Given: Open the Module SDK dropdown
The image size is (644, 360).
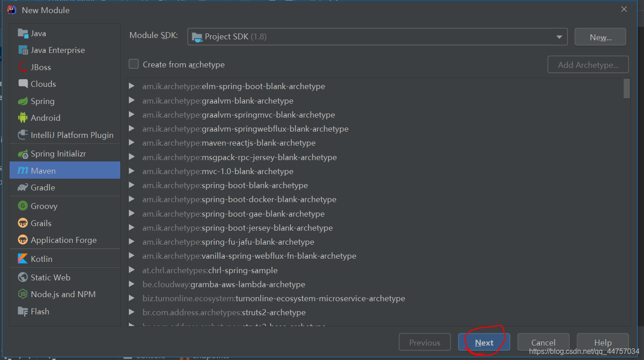Looking at the screenshot, I should 378,37.
